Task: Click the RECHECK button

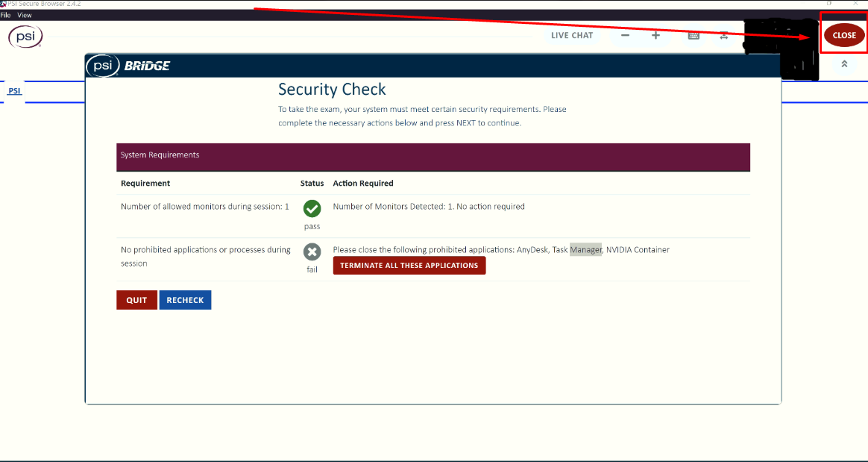Action: [x=185, y=300]
